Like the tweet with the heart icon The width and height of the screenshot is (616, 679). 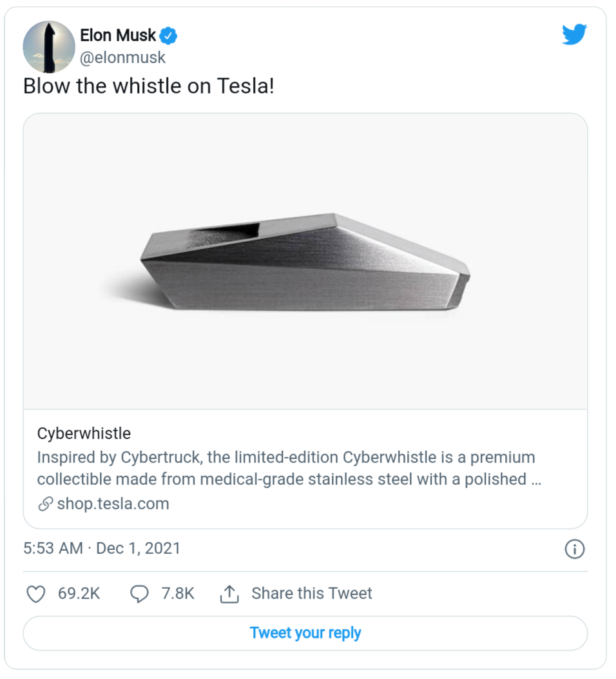coord(36,594)
